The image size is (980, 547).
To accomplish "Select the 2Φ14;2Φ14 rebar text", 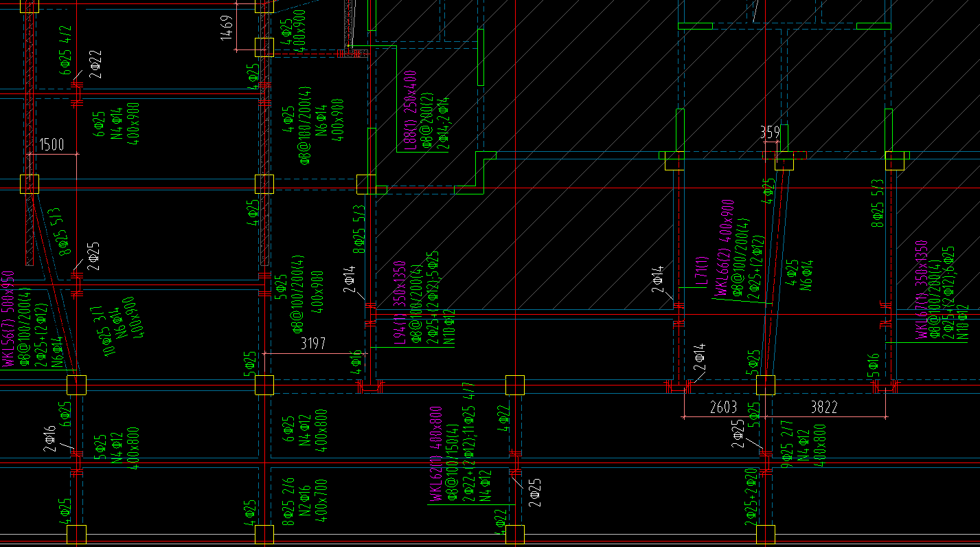I will [x=444, y=122].
